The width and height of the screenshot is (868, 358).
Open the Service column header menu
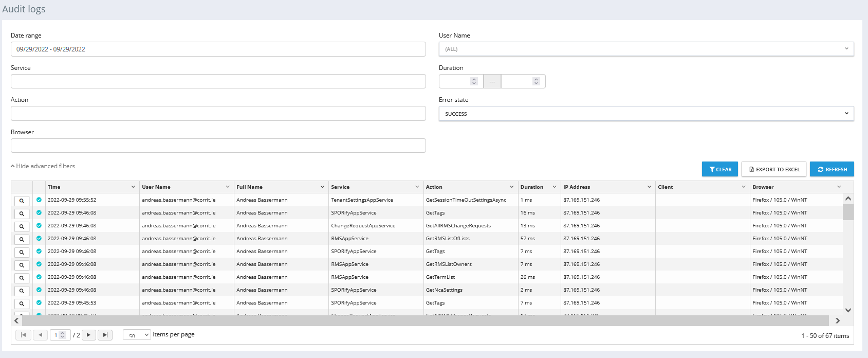(x=417, y=187)
